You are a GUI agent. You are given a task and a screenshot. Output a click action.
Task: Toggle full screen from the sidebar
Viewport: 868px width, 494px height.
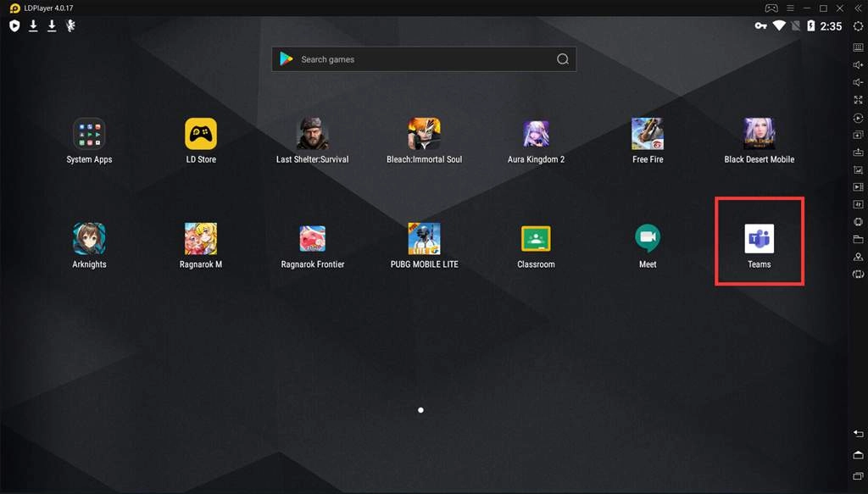pos(858,100)
